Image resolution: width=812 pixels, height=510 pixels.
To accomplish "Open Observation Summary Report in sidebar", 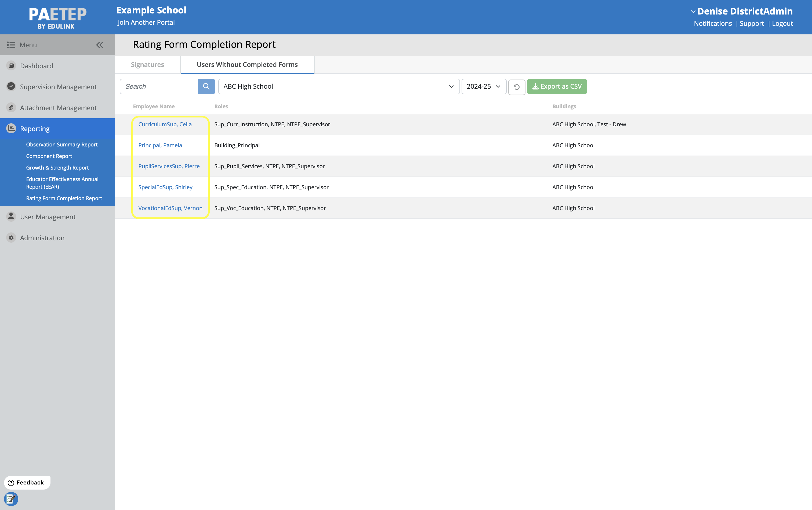I will (x=62, y=144).
